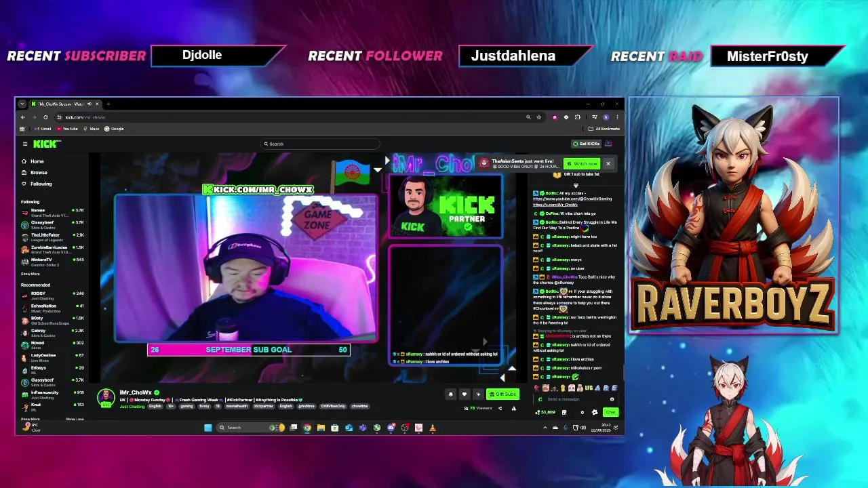
Task: Open the Google bookmark
Action: [114, 129]
